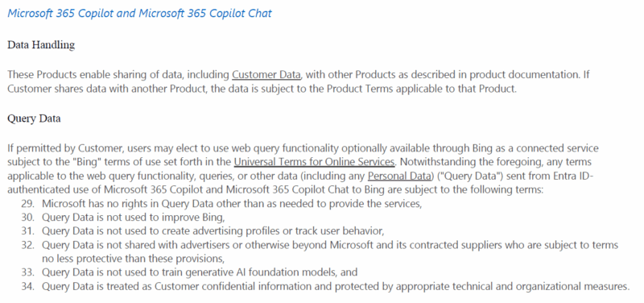
Task: Click the line 'no less protective than these provisions'
Action: tap(134, 259)
